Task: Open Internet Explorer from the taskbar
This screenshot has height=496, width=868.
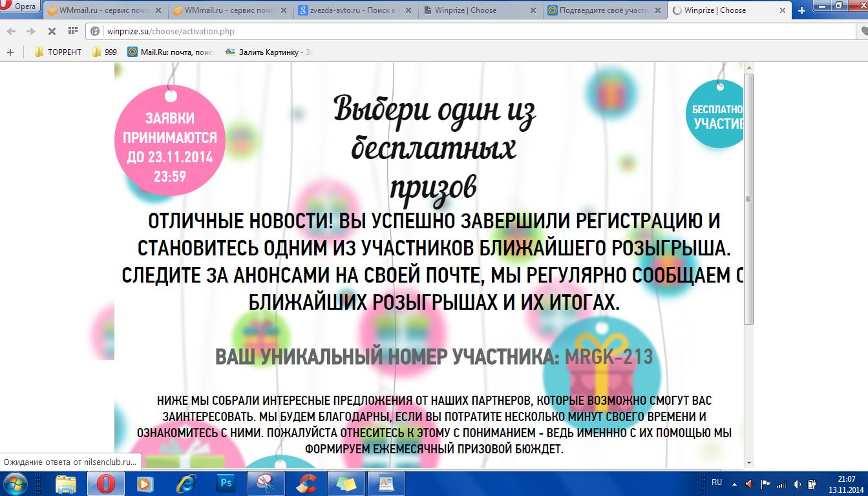Action: pos(186,484)
